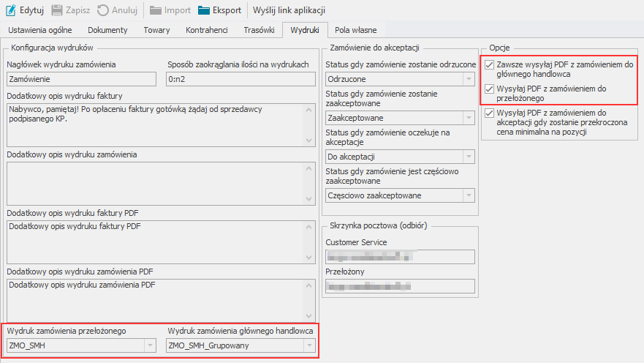Click the Eksport folder icon
644x363 pixels.
pyautogui.click(x=205, y=10)
